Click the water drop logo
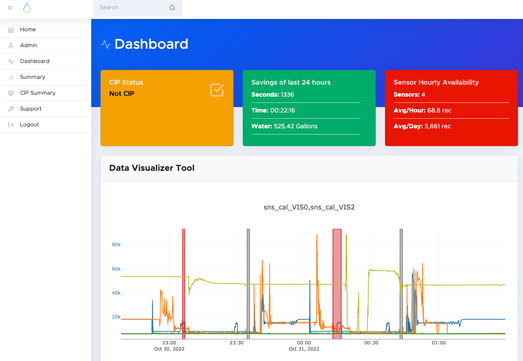This screenshot has width=523, height=361. (x=27, y=8)
